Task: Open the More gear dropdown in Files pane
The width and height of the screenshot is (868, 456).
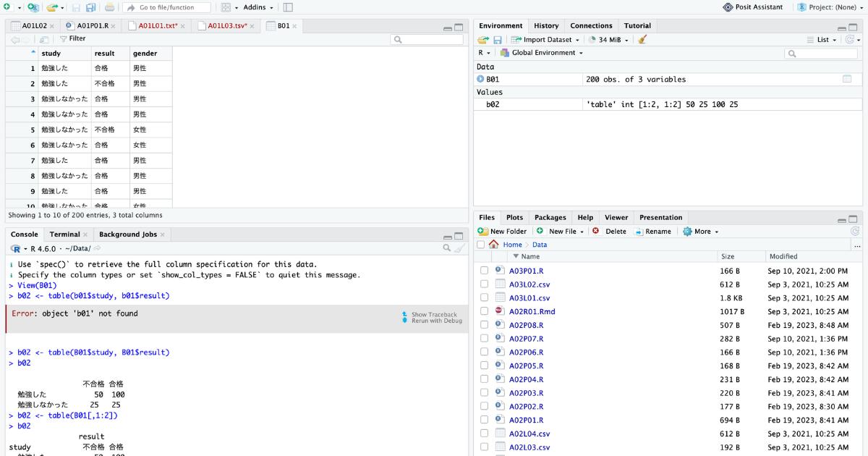Action: tap(701, 232)
